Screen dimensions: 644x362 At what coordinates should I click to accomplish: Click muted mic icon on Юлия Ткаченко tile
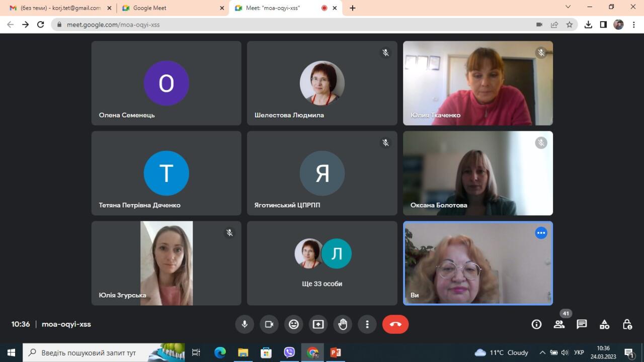(541, 52)
